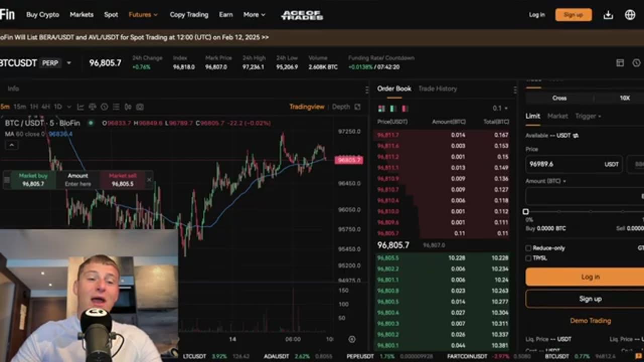This screenshot has width=644, height=362.
Task: Close the quick market order widget
Action: pos(149,179)
